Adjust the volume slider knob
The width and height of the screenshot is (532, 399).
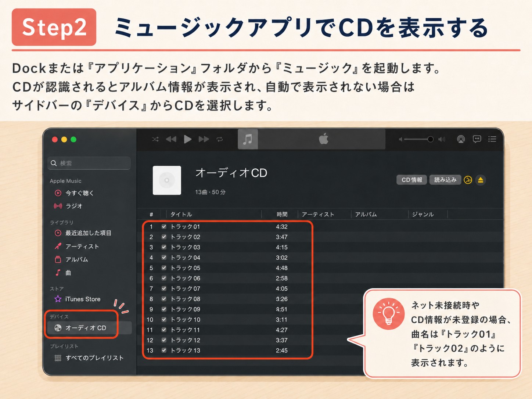point(430,139)
